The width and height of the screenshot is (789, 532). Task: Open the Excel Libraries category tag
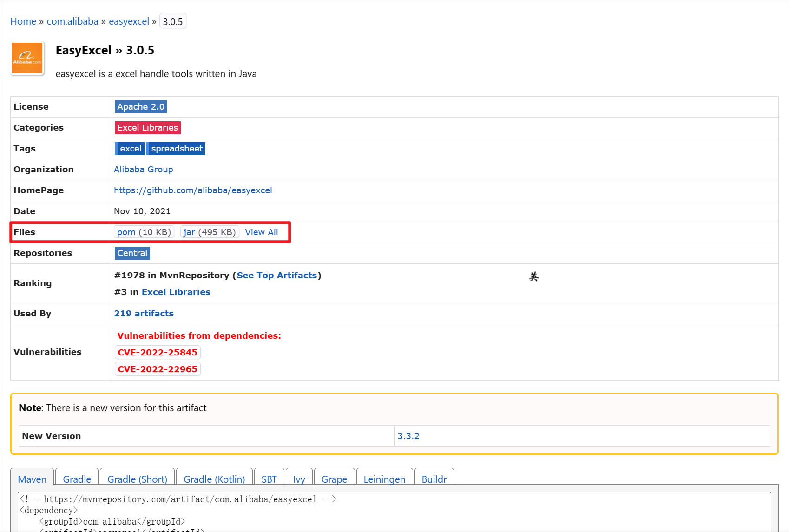click(x=148, y=128)
